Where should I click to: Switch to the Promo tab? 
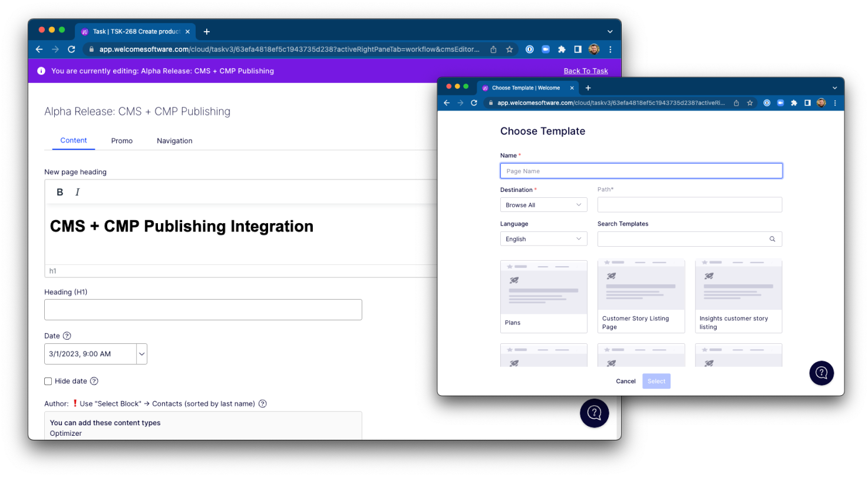122,141
